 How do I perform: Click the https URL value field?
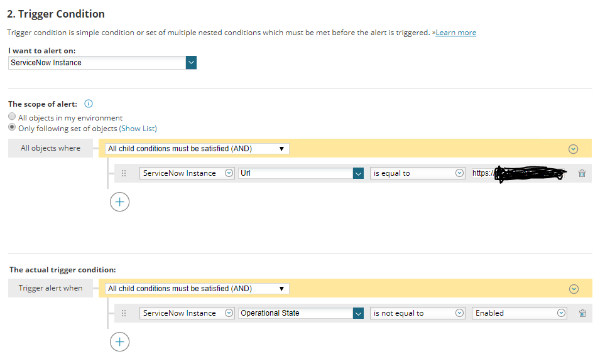click(519, 173)
